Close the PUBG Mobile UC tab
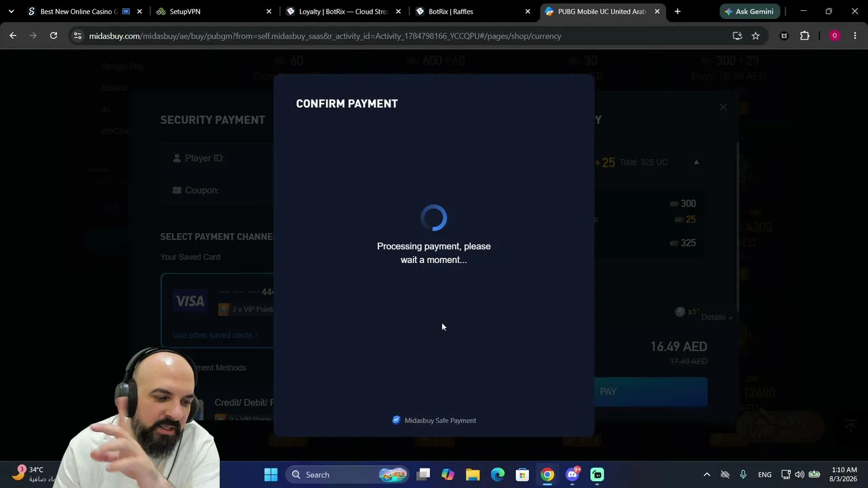Viewport: 868px width, 488px height. pos(657,12)
